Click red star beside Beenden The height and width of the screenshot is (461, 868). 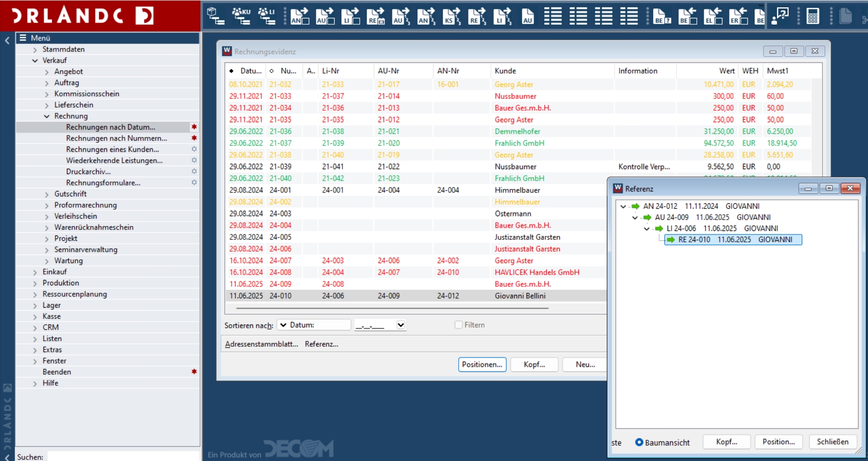194,371
